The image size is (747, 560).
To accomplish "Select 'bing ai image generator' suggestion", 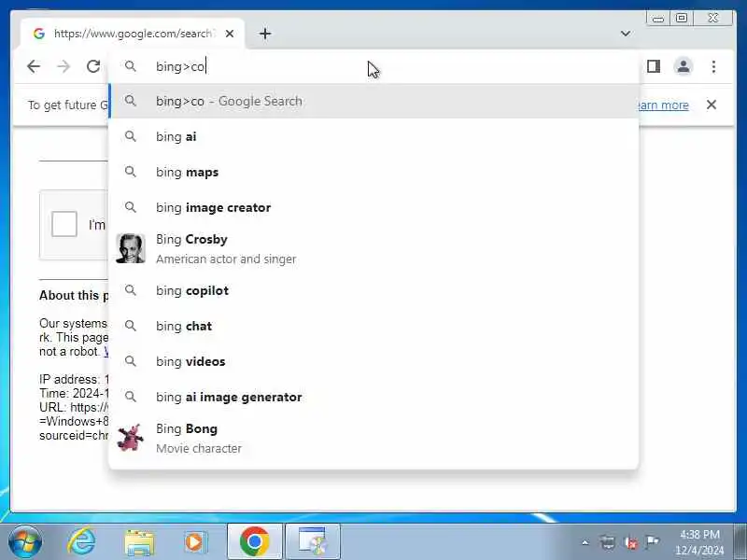I will click(374, 398).
